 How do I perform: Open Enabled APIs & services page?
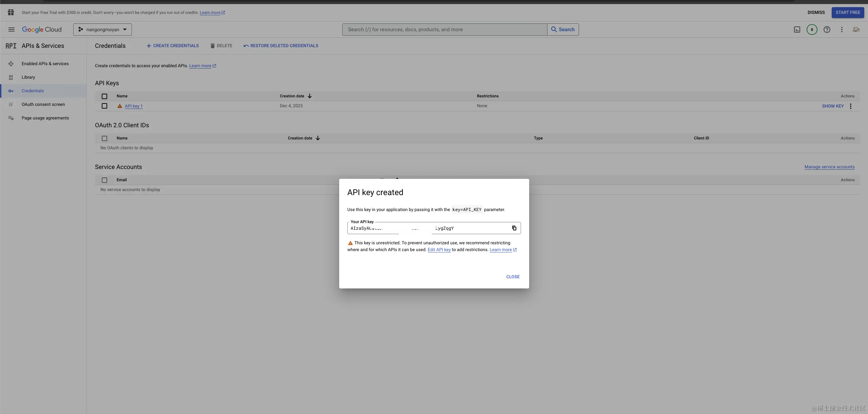pyautogui.click(x=45, y=64)
